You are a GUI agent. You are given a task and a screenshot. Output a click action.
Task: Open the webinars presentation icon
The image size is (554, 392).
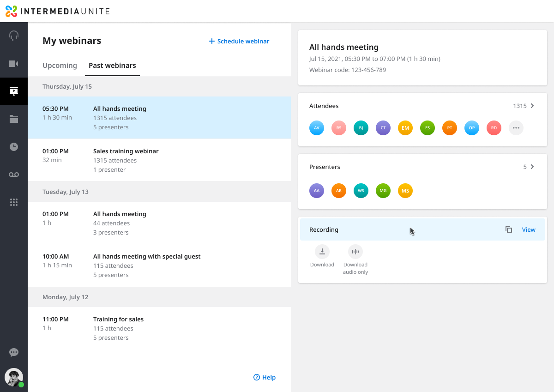pos(14,91)
